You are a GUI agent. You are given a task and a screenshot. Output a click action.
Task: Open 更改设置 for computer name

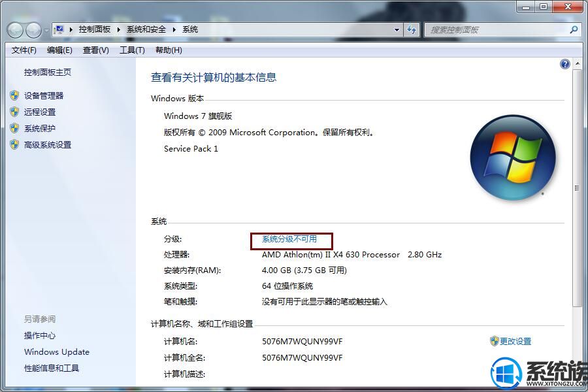click(x=515, y=341)
